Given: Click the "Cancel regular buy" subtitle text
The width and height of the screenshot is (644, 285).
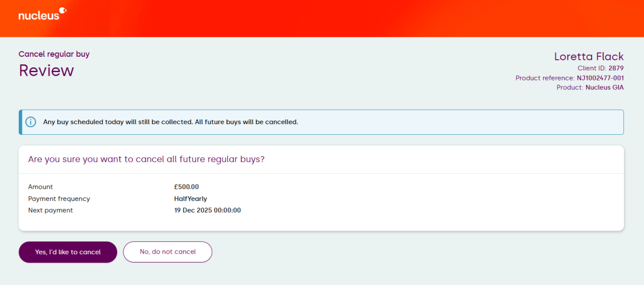Looking at the screenshot, I should pos(54,54).
